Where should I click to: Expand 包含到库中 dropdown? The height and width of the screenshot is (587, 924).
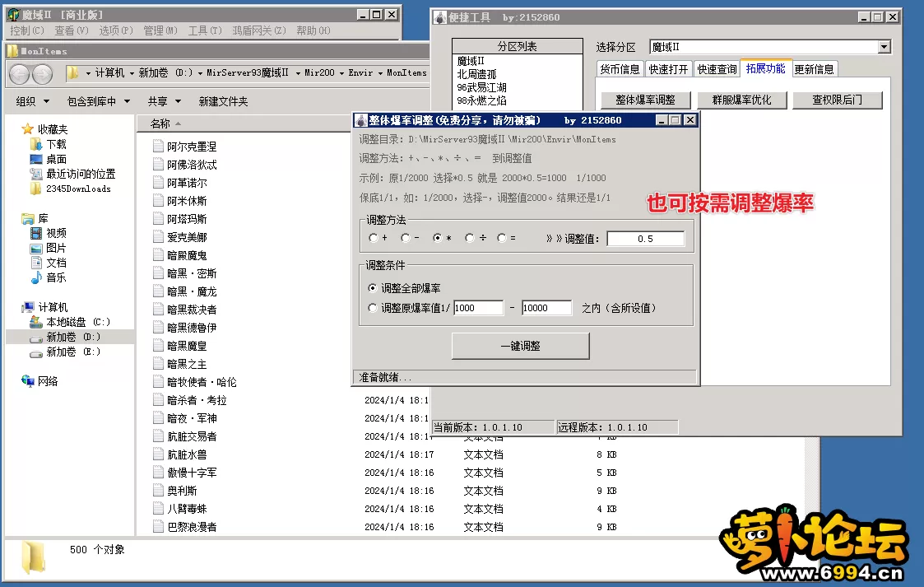(x=127, y=101)
